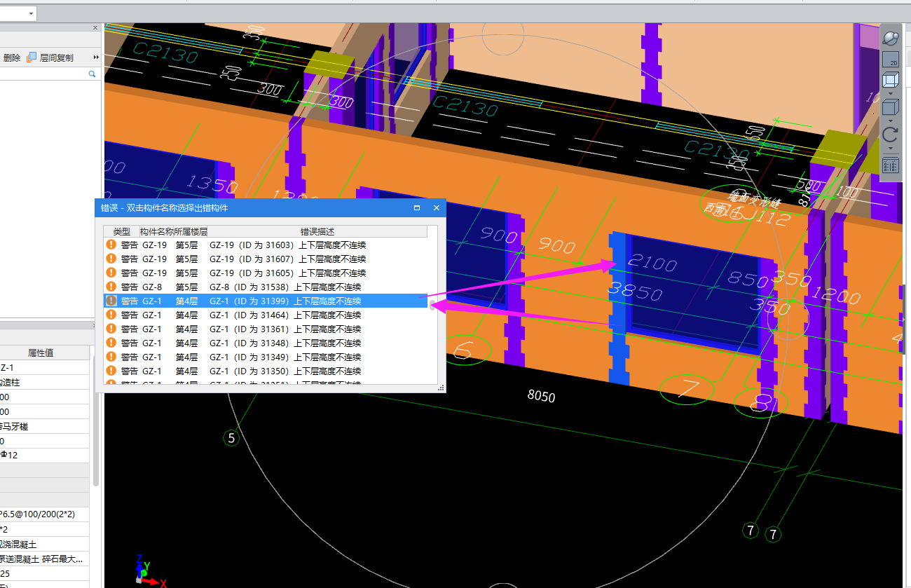The image size is (911, 588).
Task: Maximize the 错误 dialog window
Action: pyautogui.click(x=417, y=208)
